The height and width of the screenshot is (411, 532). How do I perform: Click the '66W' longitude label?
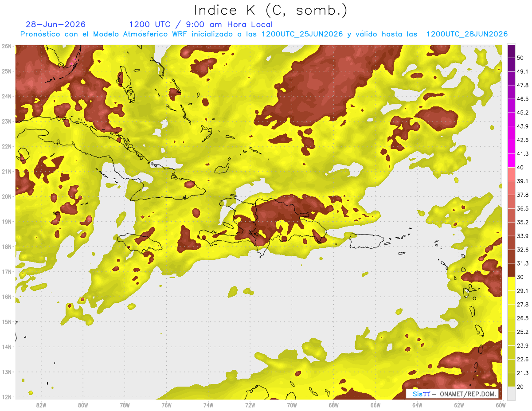(376, 405)
